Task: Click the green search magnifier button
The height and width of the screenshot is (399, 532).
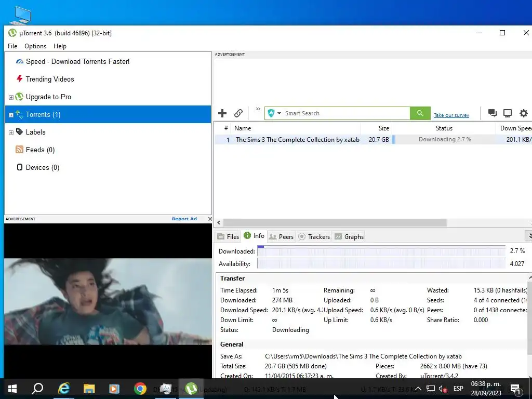Action: pyautogui.click(x=420, y=113)
